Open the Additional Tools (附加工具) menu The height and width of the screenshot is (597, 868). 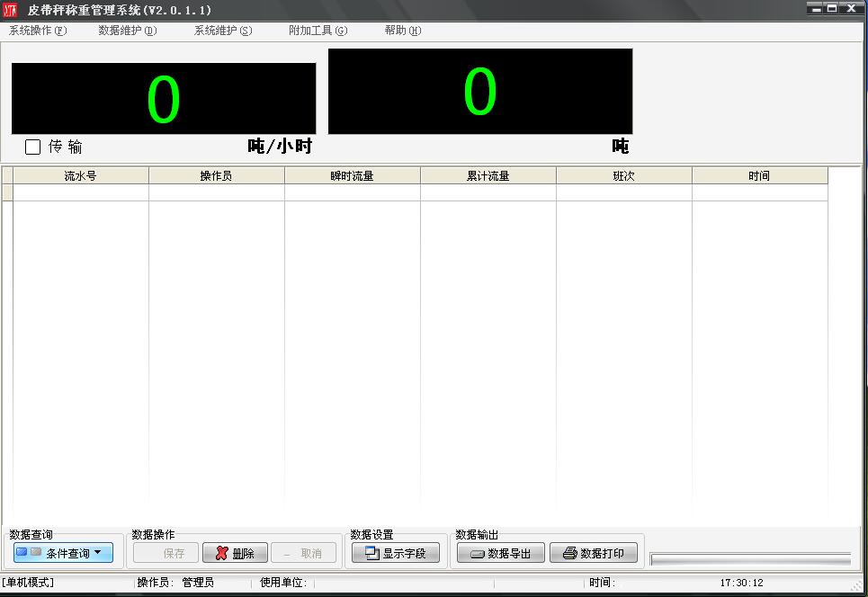tap(318, 31)
